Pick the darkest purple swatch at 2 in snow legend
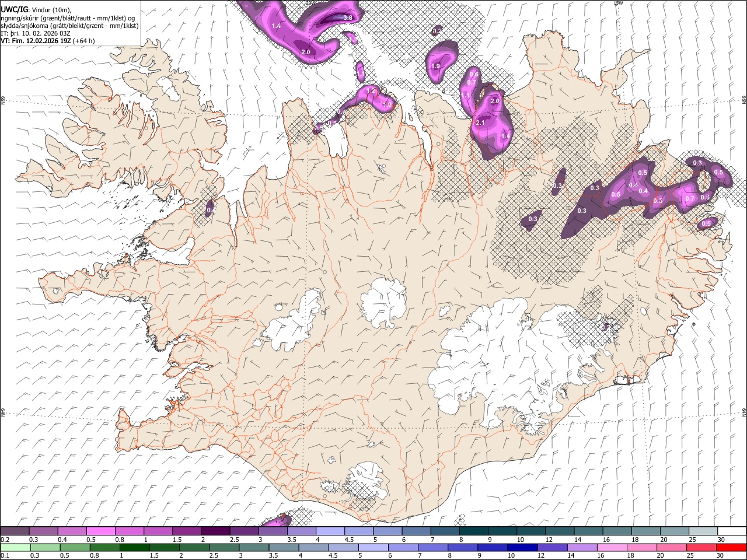Viewport: 747px width, 560px height. [215, 531]
